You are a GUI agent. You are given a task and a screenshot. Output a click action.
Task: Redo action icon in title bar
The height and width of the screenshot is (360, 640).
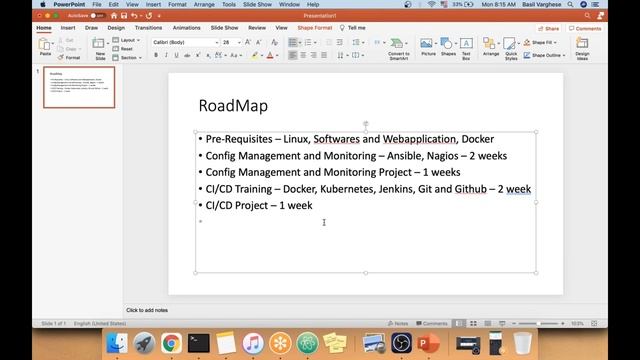(149, 16)
